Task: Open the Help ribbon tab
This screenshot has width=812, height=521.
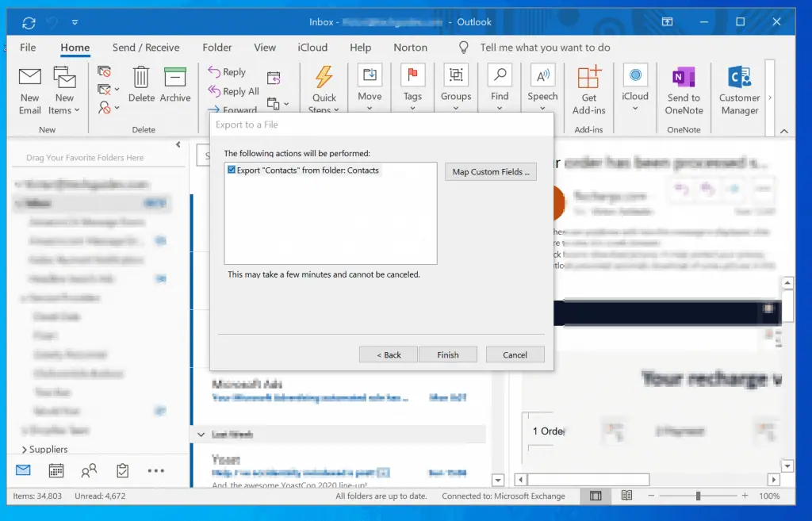Action: point(361,47)
